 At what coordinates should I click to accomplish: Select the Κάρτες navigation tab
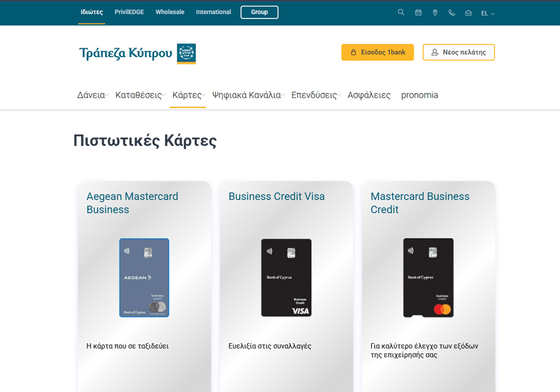188,95
